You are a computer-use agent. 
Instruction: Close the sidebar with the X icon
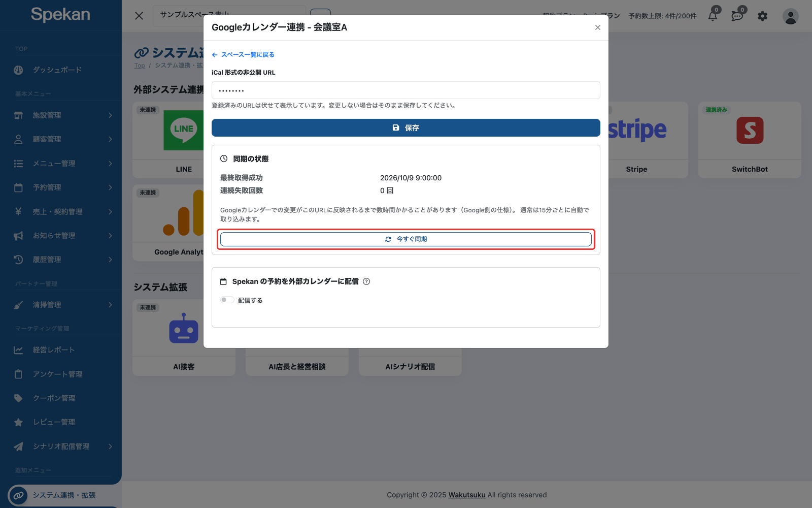139,16
